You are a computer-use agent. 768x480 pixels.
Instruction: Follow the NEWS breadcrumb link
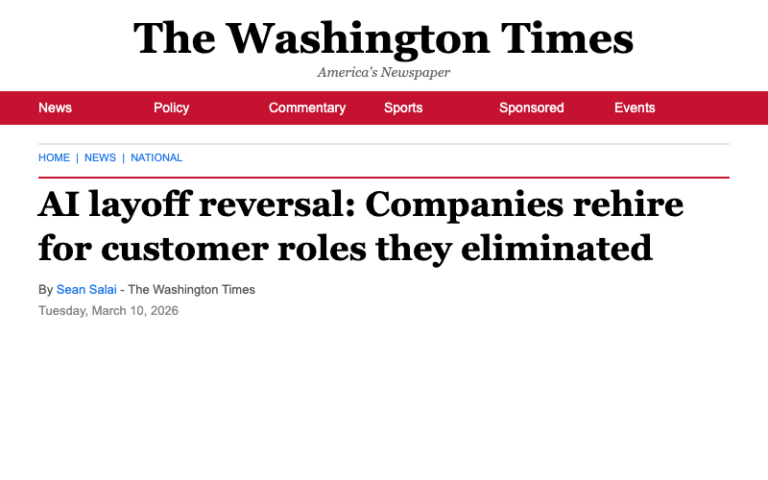(x=100, y=158)
